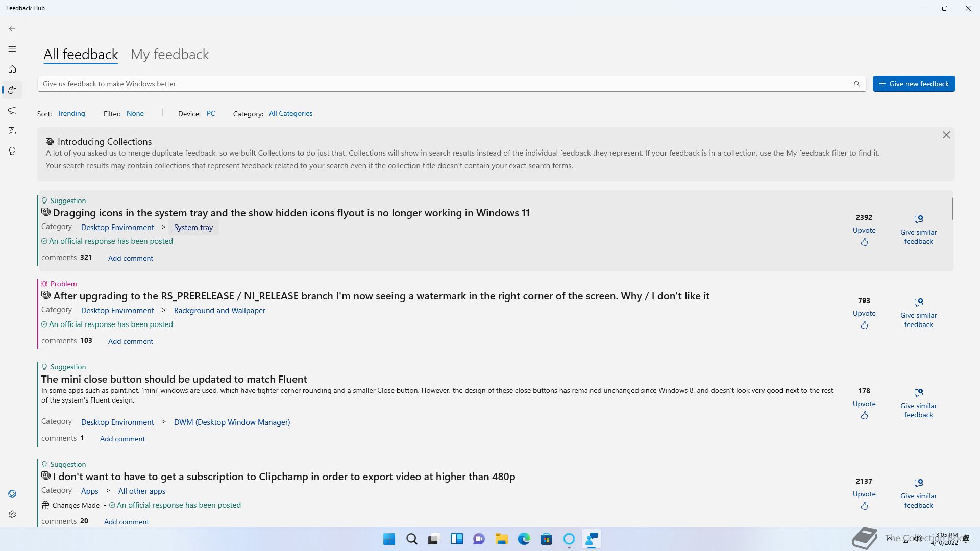The height and width of the screenshot is (551, 980).
Task: Open Cortana from the taskbar
Action: click(569, 539)
